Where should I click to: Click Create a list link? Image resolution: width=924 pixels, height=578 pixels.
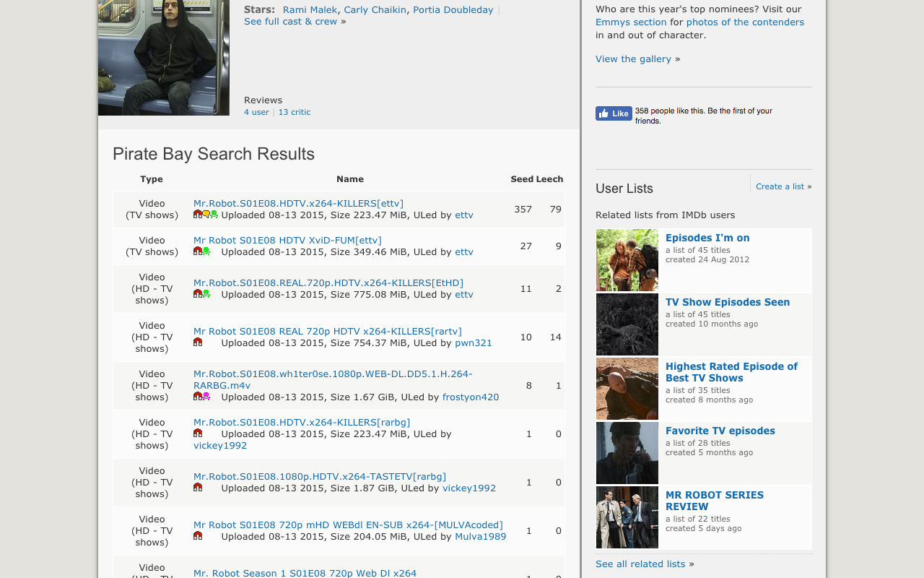click(780, 186)
